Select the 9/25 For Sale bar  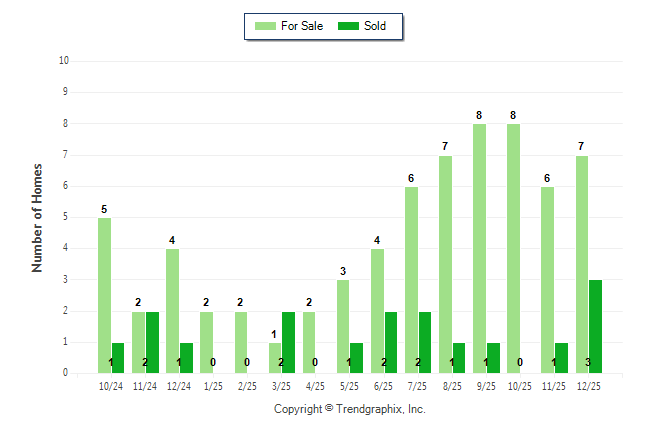[479, 248]
